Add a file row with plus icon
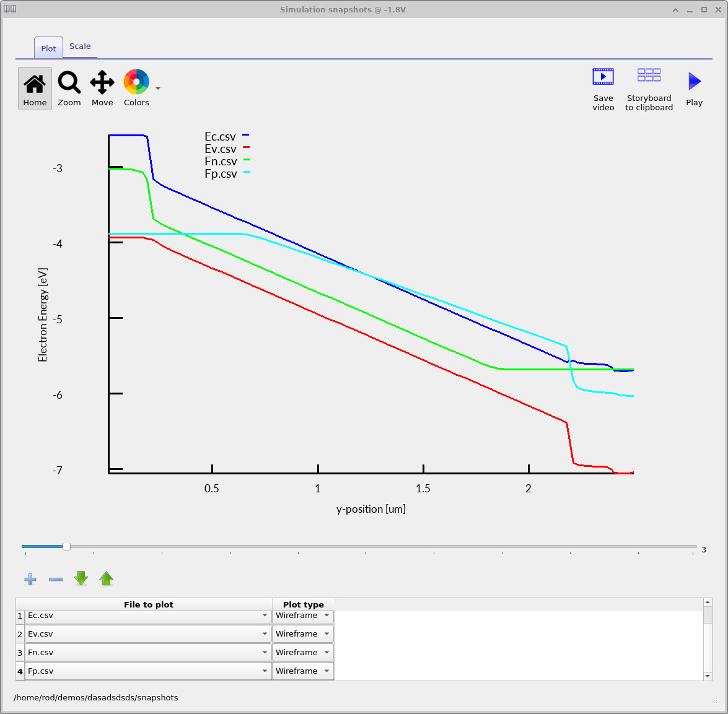This screenshot has width=728, height=714. [30, 579]
